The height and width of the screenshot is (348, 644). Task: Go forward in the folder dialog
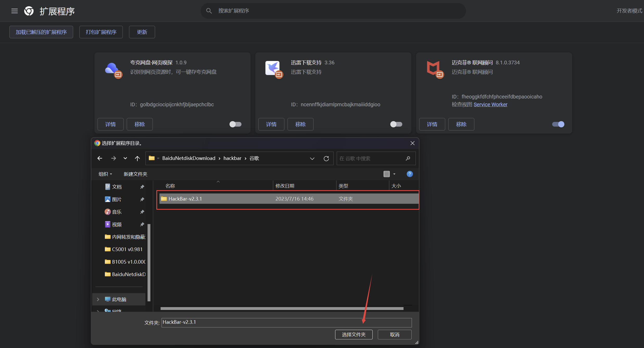113,158
